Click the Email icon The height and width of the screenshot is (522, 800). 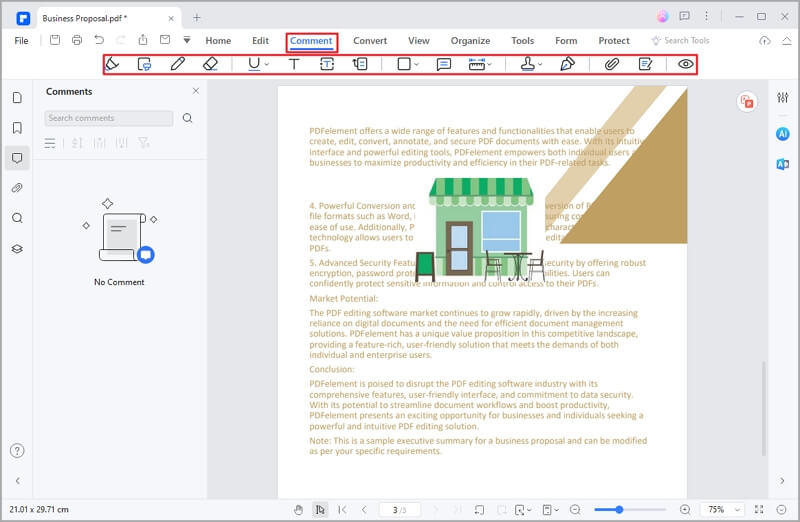[x=165, y=40]
